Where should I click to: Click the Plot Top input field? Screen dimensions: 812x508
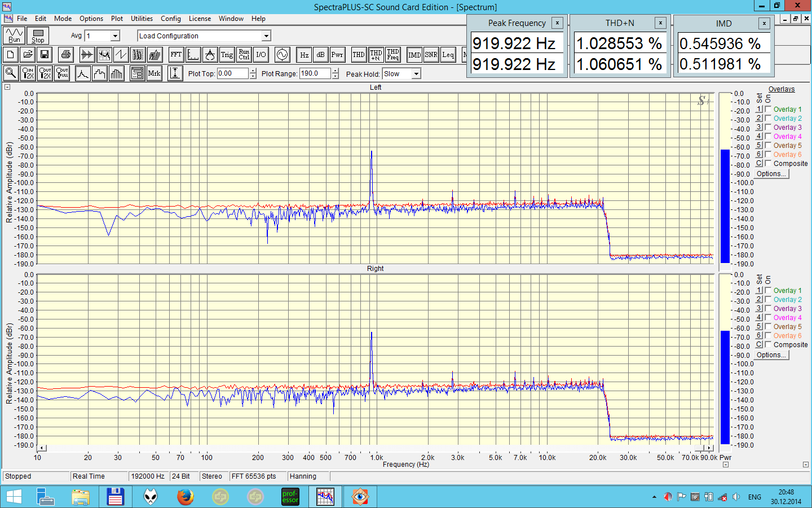tap(232, 73)
